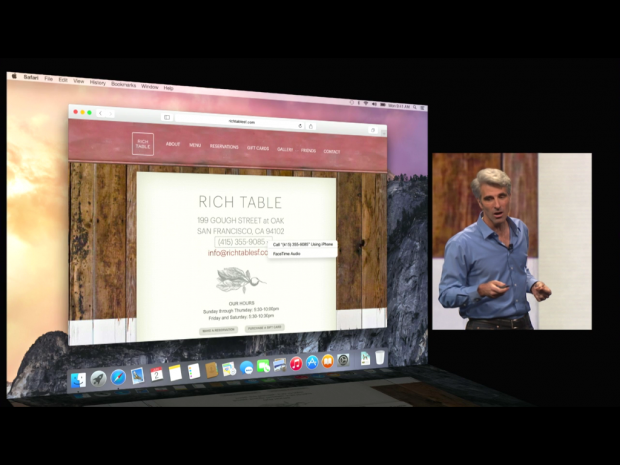The width and height of the screenshot is (620, 465).
Task: Go back with Safari's back arrow
Action: (100, 113)
